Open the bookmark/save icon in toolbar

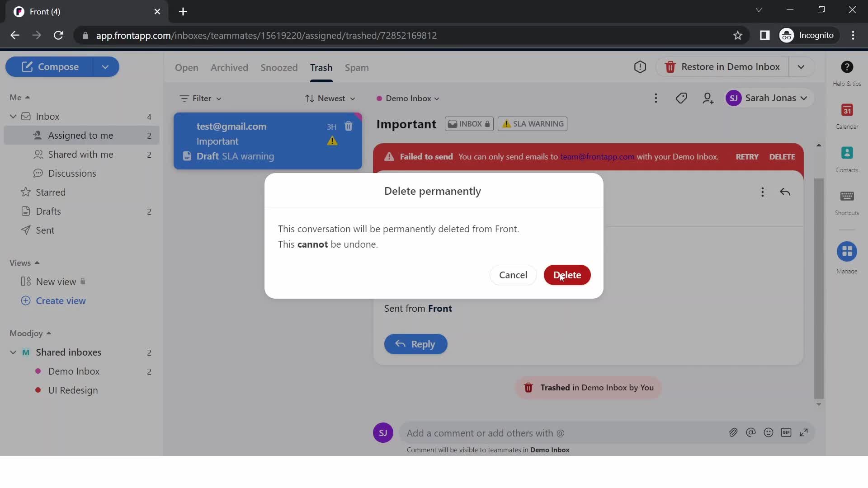(x=739, y=35)
